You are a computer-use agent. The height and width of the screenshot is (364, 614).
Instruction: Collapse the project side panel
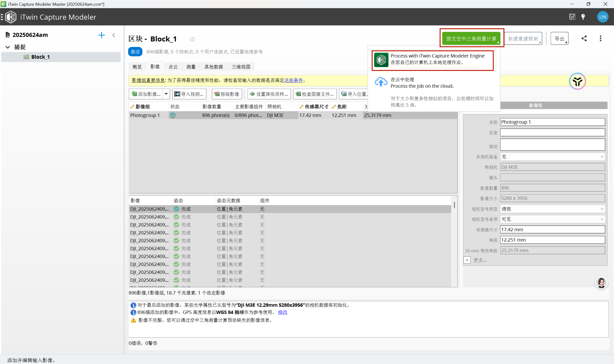(x=114, y=35)
